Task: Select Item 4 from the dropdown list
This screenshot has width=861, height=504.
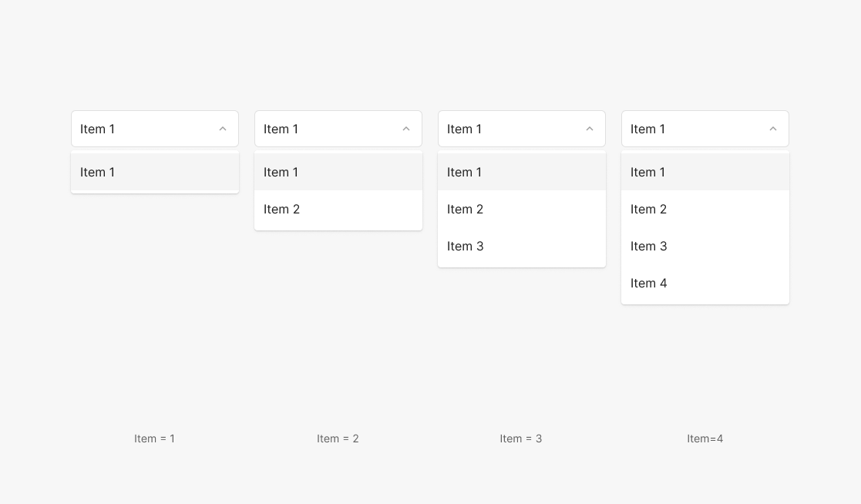Action: (x=705, y=283)
